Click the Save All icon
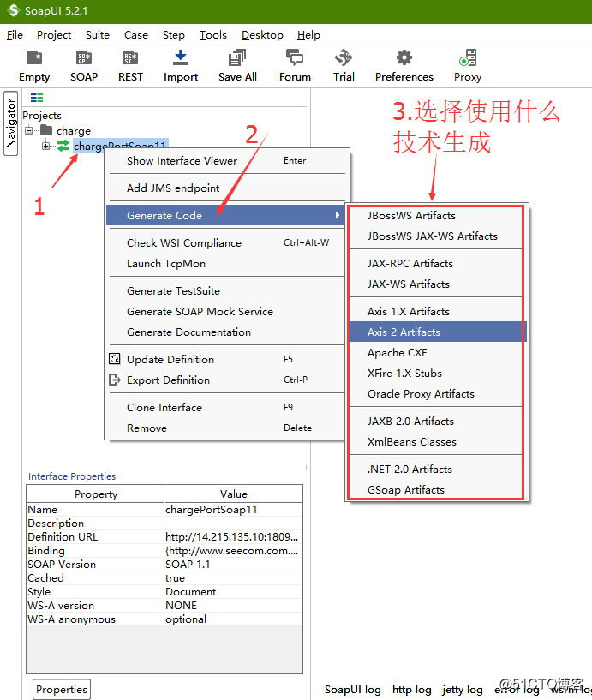Image resolution: width=592 pixels, height=700 pixels. point(237,58)
